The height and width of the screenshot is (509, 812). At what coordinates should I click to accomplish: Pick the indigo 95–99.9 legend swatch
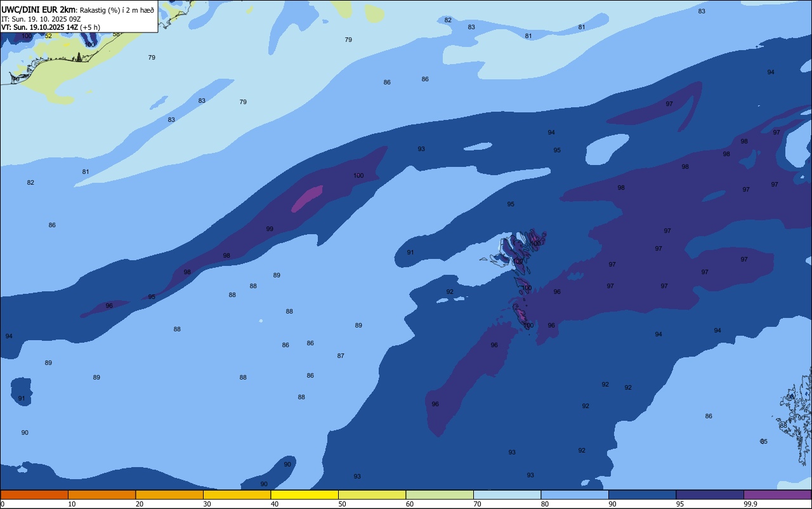click(710, 494)
